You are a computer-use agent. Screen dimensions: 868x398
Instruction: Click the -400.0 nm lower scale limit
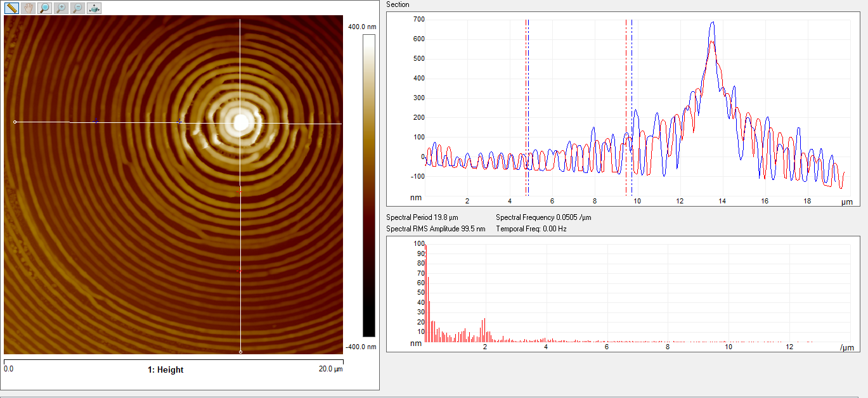361,347
